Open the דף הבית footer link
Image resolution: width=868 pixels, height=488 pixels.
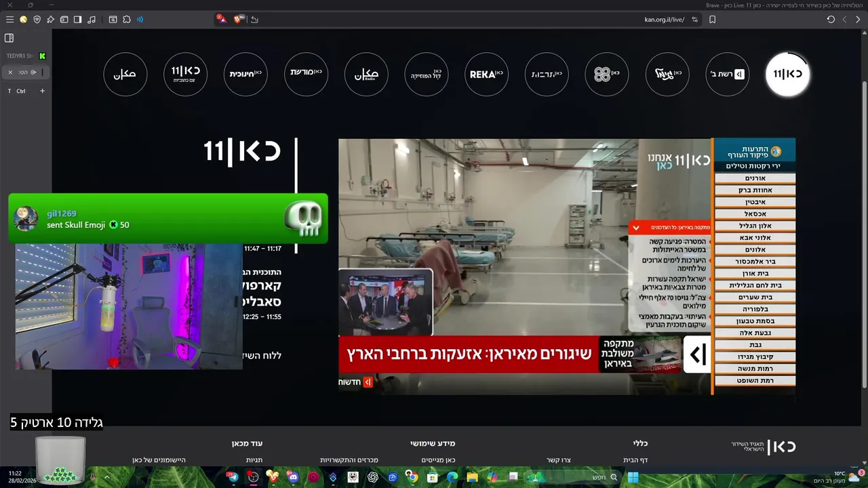[635, 460]
